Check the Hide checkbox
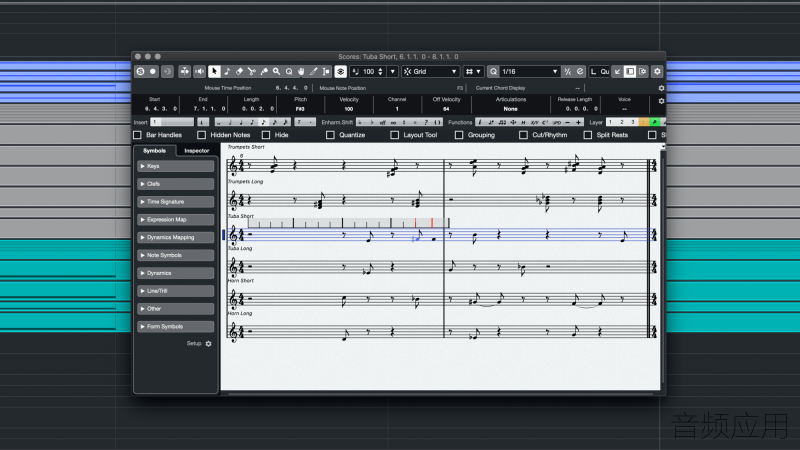 point(266,135)
